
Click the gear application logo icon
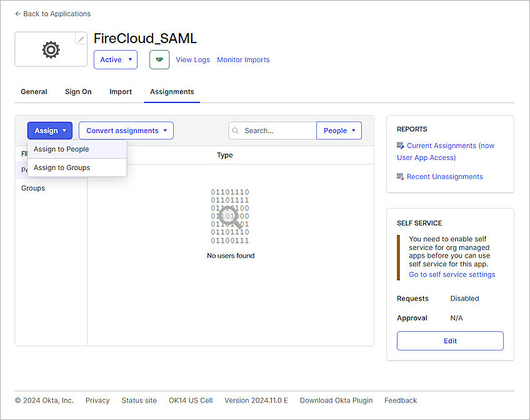coord(51,49)
